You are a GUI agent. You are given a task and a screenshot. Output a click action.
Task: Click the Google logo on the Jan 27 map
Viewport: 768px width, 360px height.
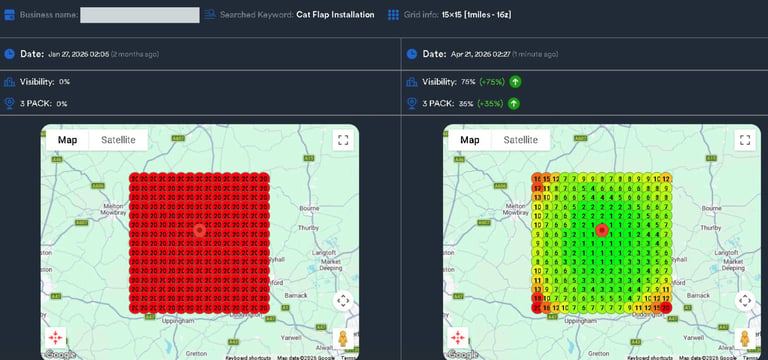point(60,354)
